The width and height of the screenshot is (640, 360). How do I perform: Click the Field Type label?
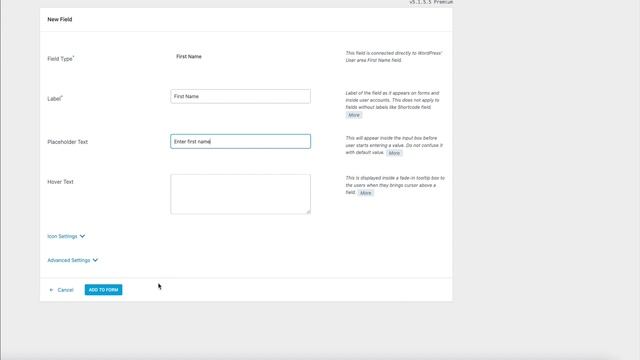tap(60, 59)
